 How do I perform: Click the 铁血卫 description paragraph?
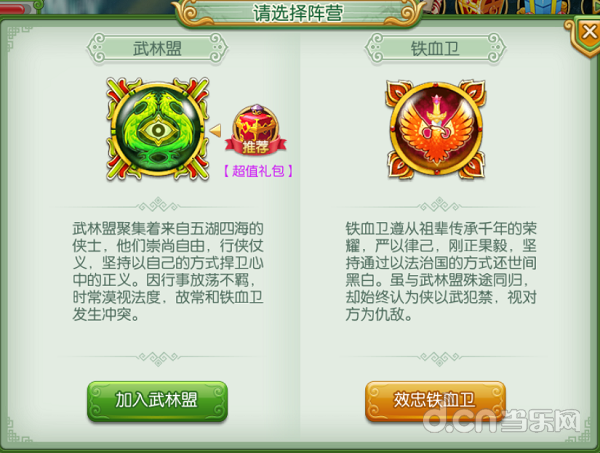click(441, 272)
